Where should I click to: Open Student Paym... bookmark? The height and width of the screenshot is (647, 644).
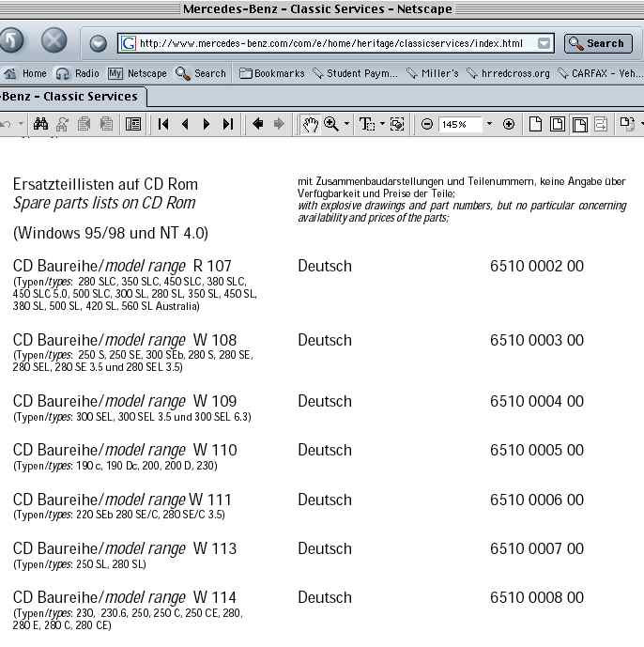tap(356, 73)
